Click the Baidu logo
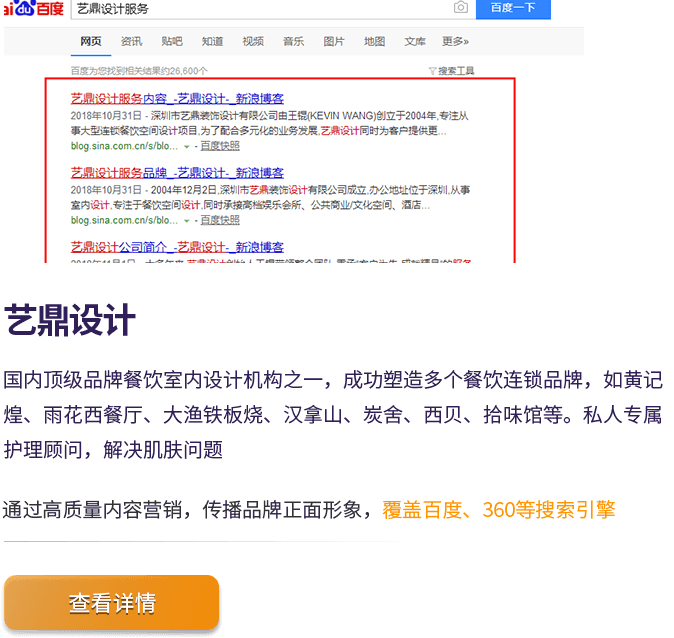The height and width of the screenshot is (638, 674). click(x=34, y=8)
